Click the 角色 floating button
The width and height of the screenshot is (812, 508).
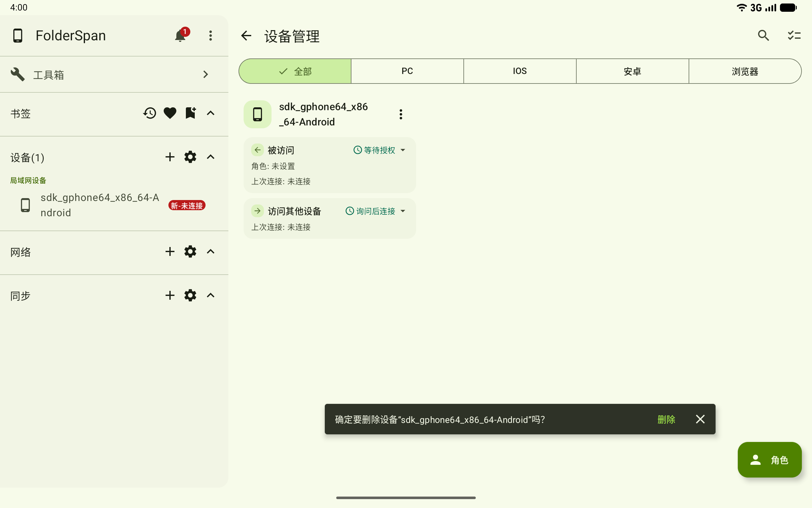point(769,460)
